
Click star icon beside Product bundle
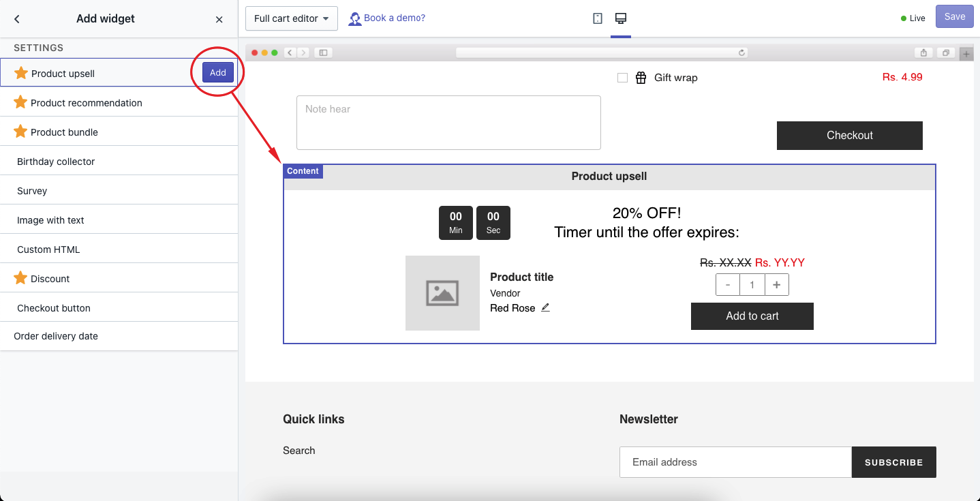(x=20, y=131)
